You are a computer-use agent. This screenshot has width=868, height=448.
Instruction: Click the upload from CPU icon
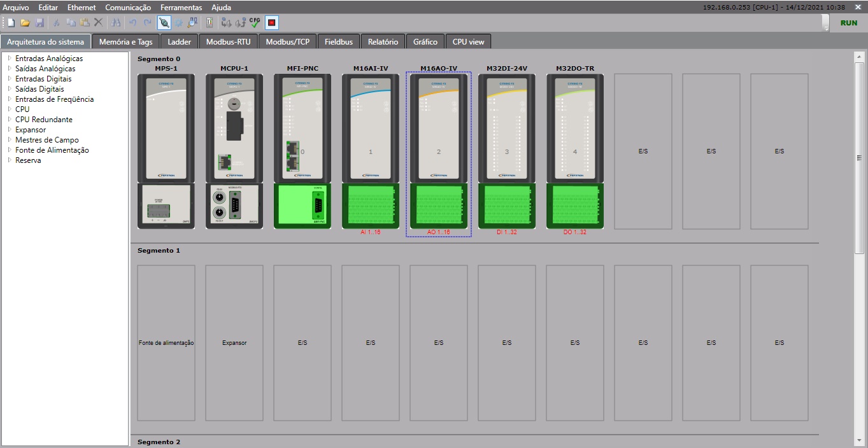tap(240, 23)
